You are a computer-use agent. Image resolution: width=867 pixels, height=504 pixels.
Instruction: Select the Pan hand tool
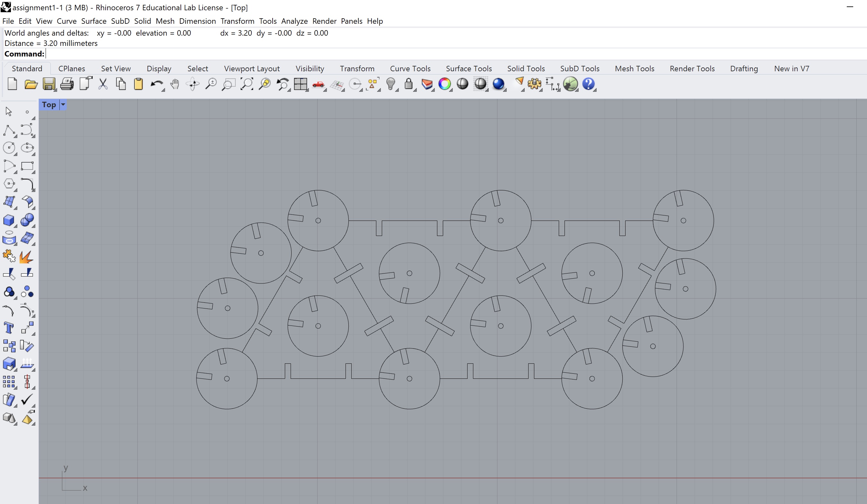[x=175, y=84]
